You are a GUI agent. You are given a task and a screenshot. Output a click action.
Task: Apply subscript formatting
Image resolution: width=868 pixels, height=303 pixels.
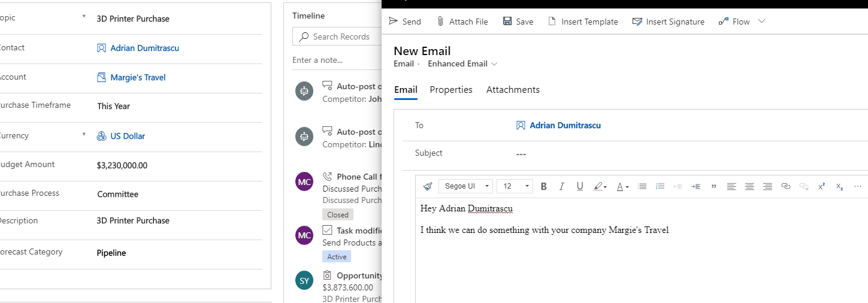click(x=839, y=186)
